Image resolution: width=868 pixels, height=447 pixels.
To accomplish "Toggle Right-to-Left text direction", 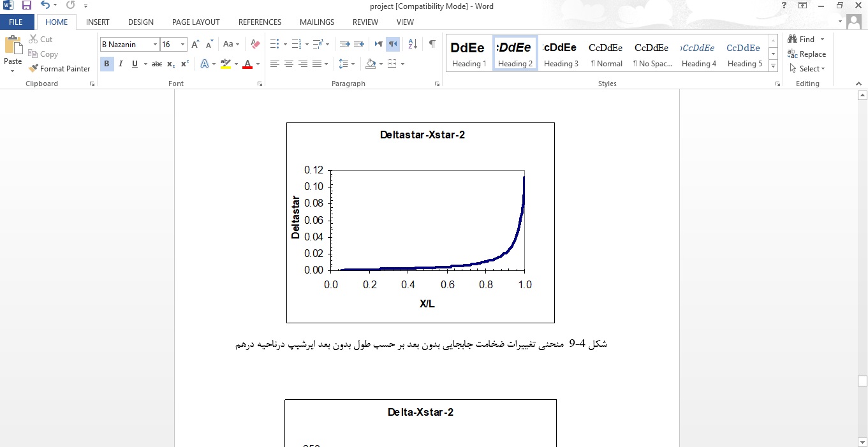I will (x=393, y=44).
